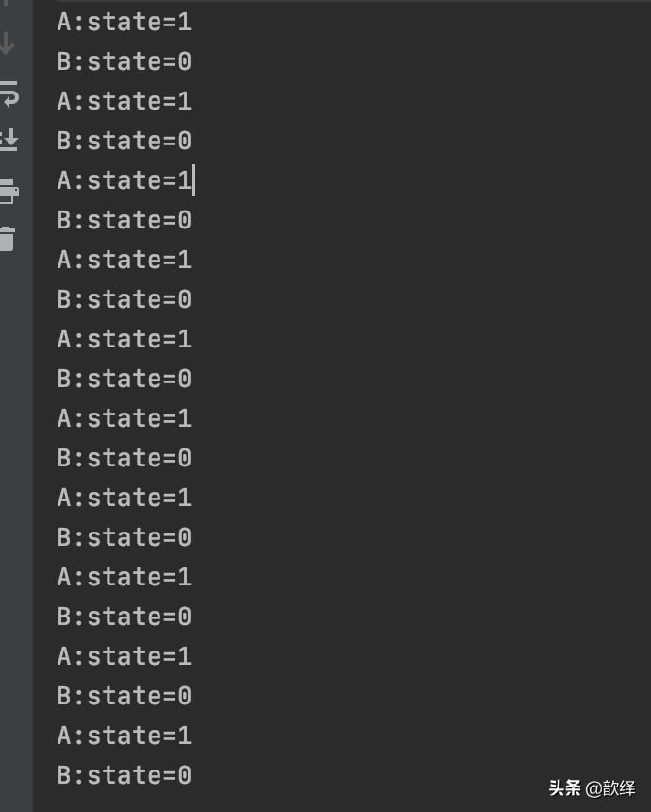Viewport: 651px width, 812px height.
Task: Toggle soft-wrap behavior via rerun toolbar strip
Action: coord(9,90)
